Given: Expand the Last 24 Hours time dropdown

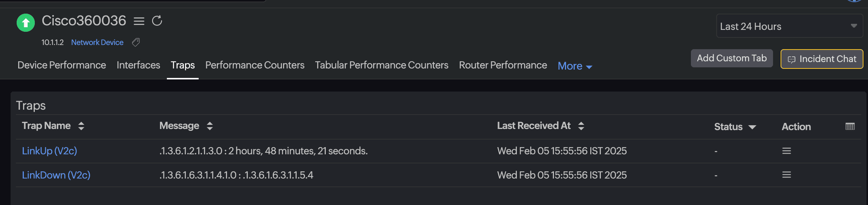Looking at the screenshot, I should point(854,26).
